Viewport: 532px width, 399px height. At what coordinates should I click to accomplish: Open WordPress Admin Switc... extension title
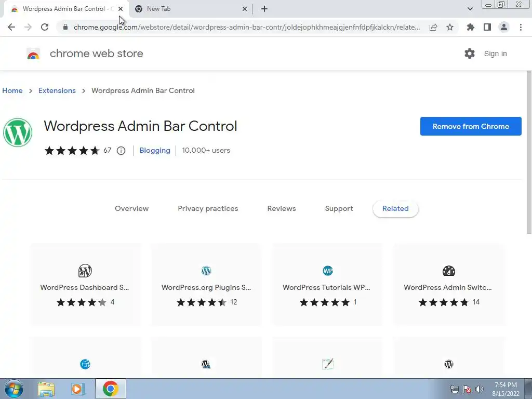point(447,287)
